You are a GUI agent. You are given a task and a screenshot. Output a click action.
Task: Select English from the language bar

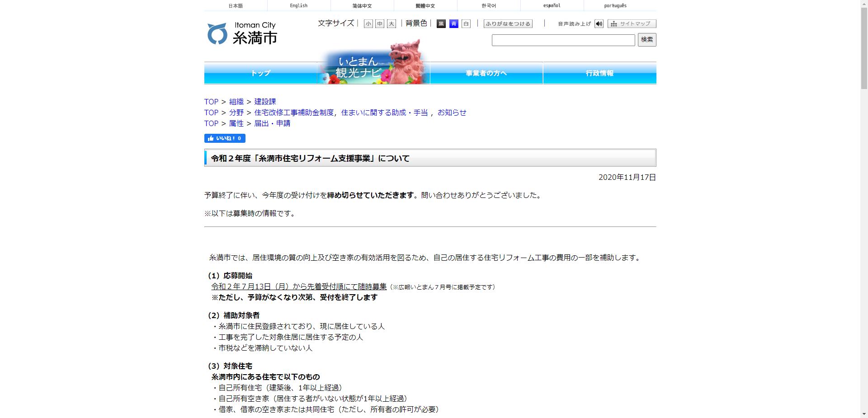pyautogui.click(x=298, y=5)
